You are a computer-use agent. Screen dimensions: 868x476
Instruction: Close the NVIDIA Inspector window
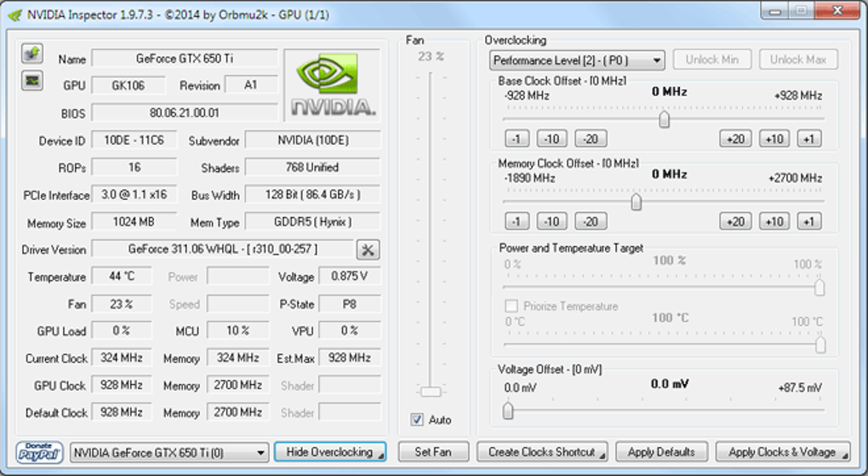pos(837,11)
